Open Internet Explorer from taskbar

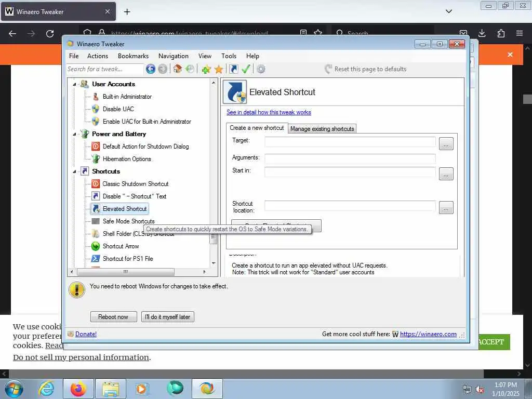point(46,389)
